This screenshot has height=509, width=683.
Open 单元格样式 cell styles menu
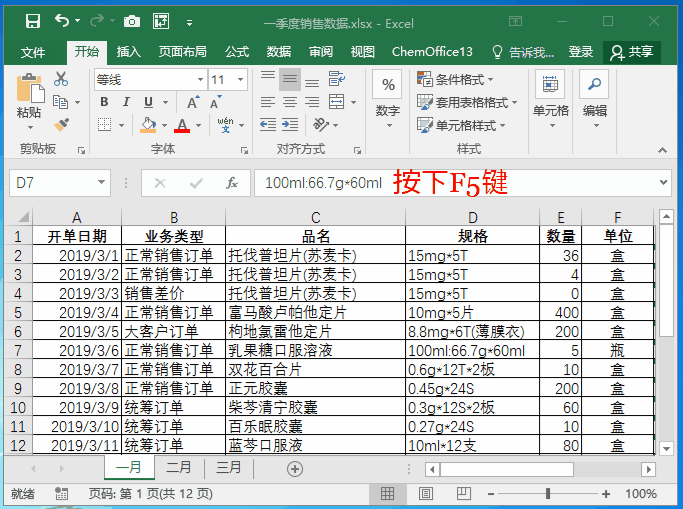coord(461,125)
